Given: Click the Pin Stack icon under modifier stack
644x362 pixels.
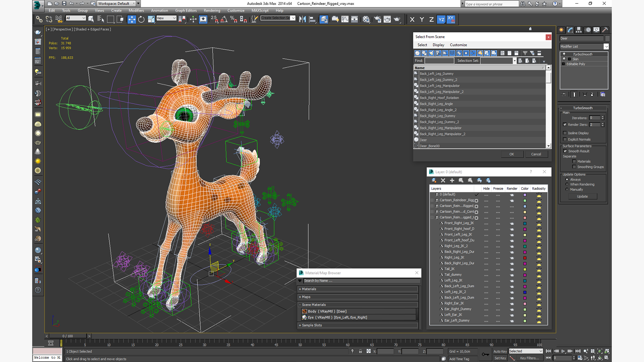Looking at the screenshot, I should click(x=563, y=95).
